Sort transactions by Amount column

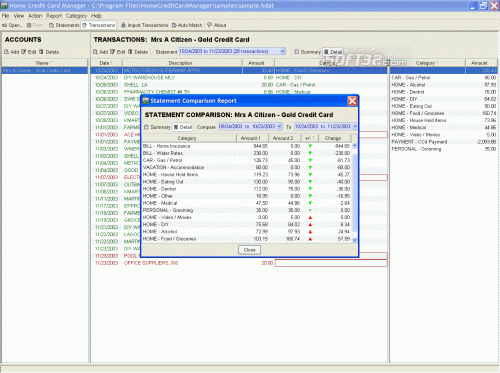tap(258, 63)
